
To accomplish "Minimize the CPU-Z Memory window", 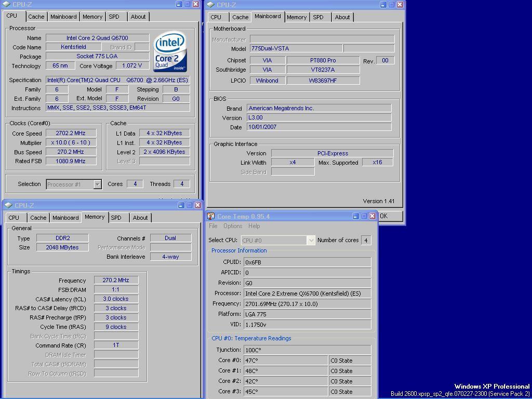I will pyautogui.click(x=181, y=205).
